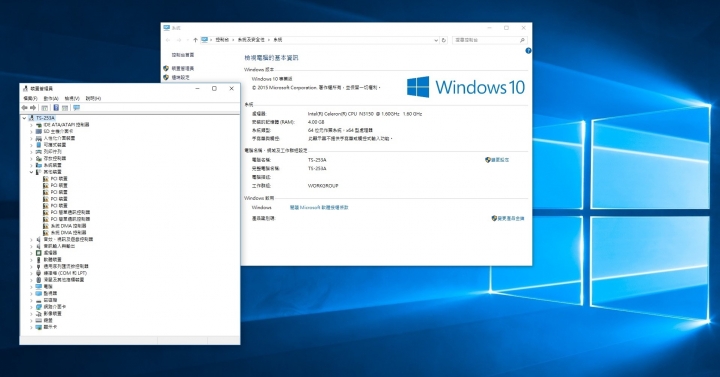
Task: Expand the Universal Serial Bus controllers node
Action: click(31, 266)
